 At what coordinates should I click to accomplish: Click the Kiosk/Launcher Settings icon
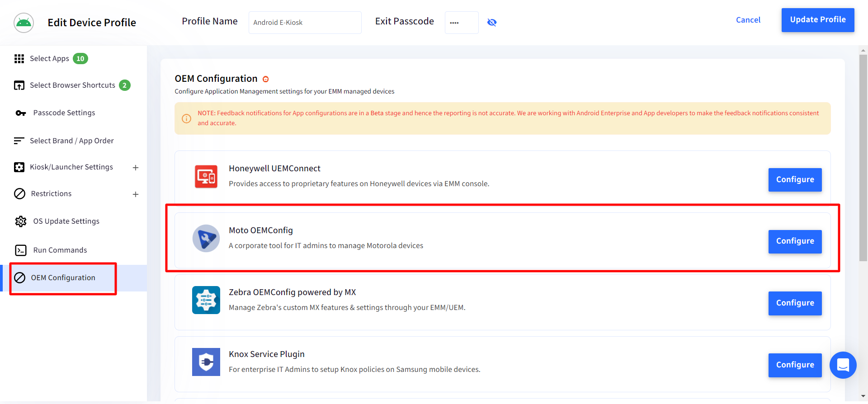click(x=19, y=167)
